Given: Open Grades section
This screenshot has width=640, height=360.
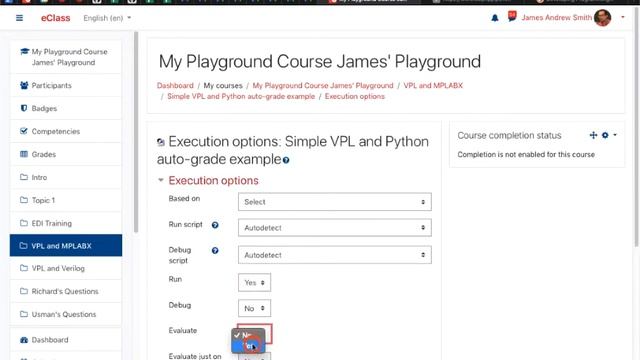Looking at the screenshot, I should [x=66, y=154].
